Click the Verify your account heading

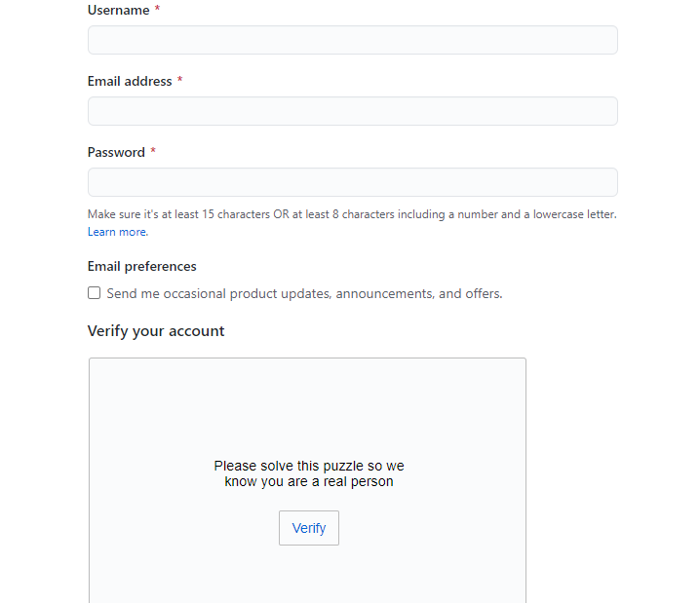pyautogui.click(x=156, y=331)
